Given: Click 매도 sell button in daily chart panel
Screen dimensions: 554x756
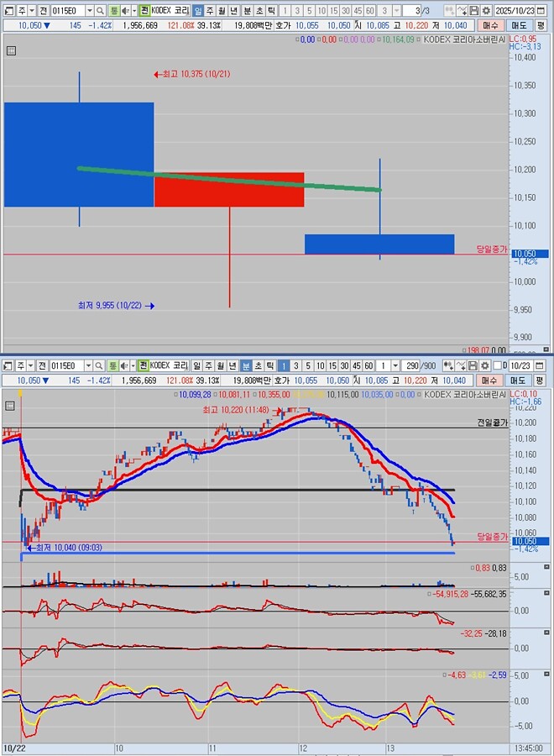Looking at the screenshot, I should [520, 25].
